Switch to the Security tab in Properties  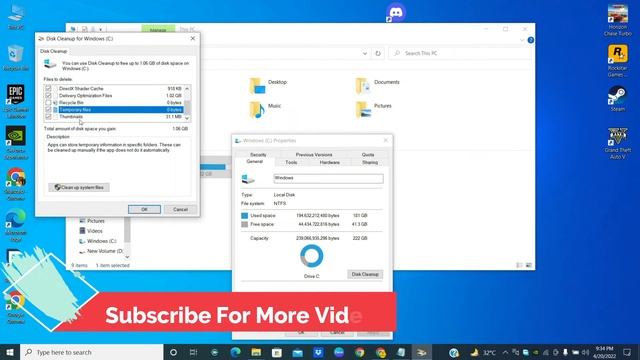pos(258,155)
